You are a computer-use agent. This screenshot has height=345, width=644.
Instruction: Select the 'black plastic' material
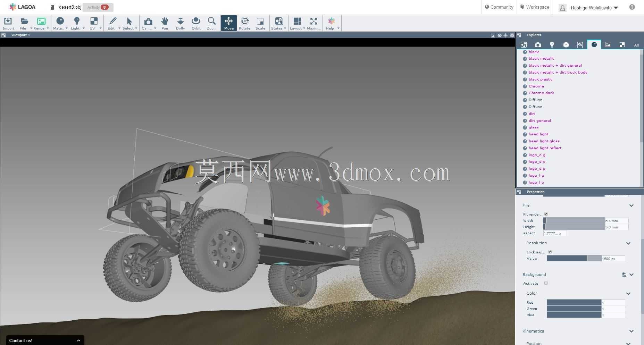(x=540, y=79)
